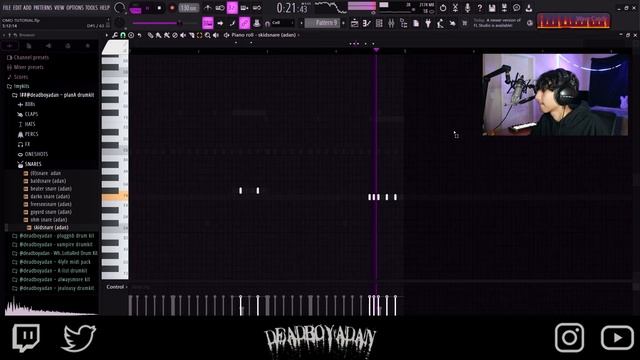Open the piano roll wrench menu
Image resolution: width=640 pixels, height=360 pixels.
point(115,36)
